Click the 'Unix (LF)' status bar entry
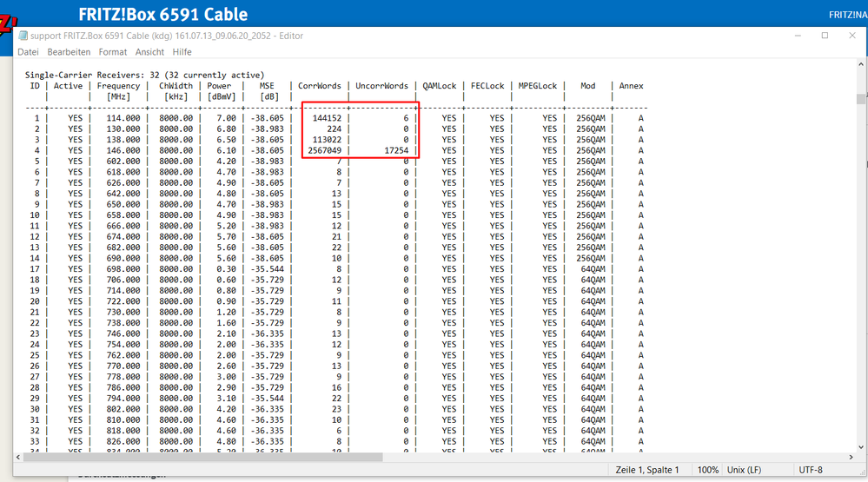868x482 pixels. click(x=744, y=470)
